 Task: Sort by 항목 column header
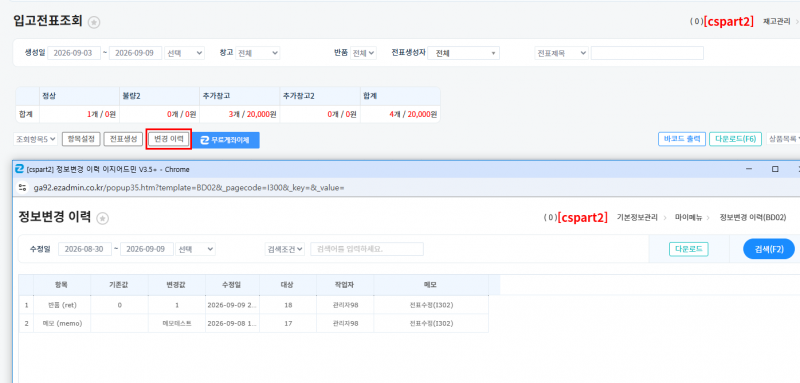[62, 285]
